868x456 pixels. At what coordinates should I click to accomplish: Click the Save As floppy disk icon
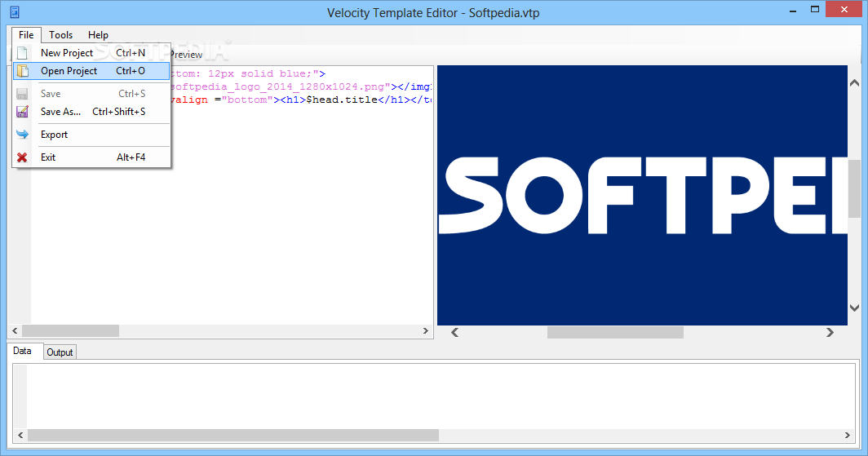(x=22, y=112)
